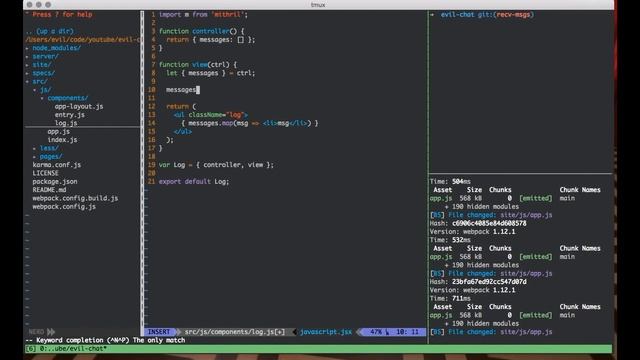Open entry.js in the file tree
The height and width of the screenshot is (360, 640).
69,115
